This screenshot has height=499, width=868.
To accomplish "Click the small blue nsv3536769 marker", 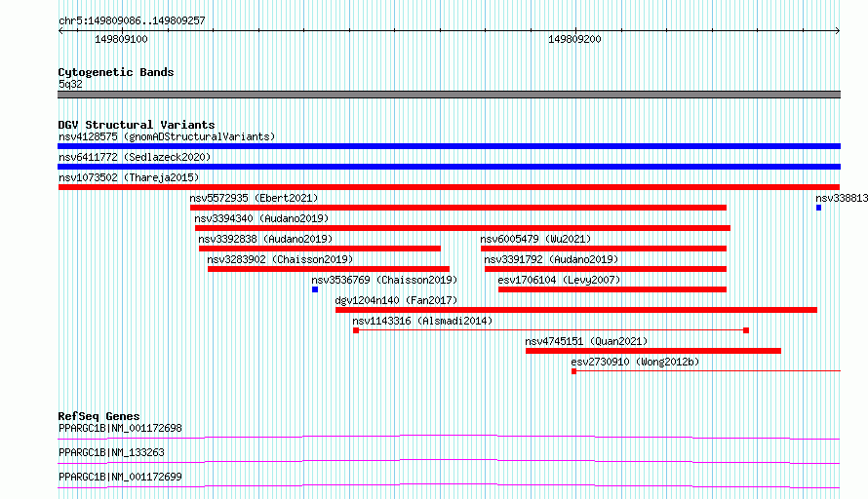I will click(x=315, y=289).
